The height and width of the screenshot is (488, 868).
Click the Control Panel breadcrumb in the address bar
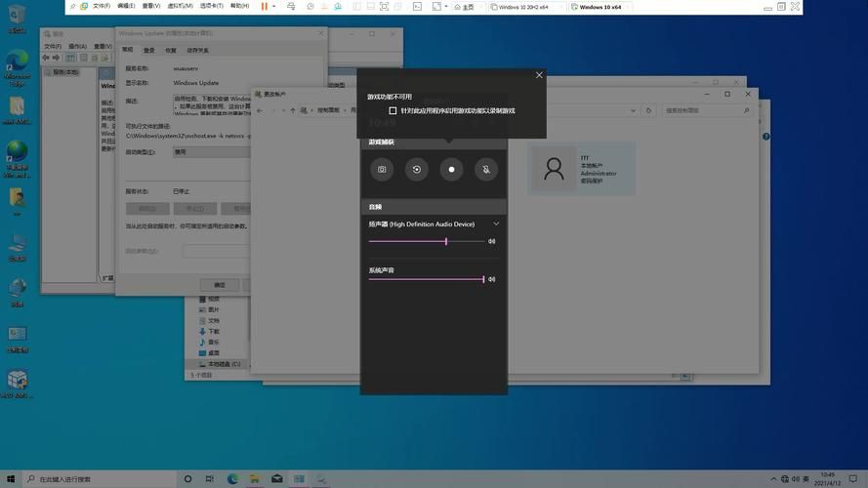328,110
